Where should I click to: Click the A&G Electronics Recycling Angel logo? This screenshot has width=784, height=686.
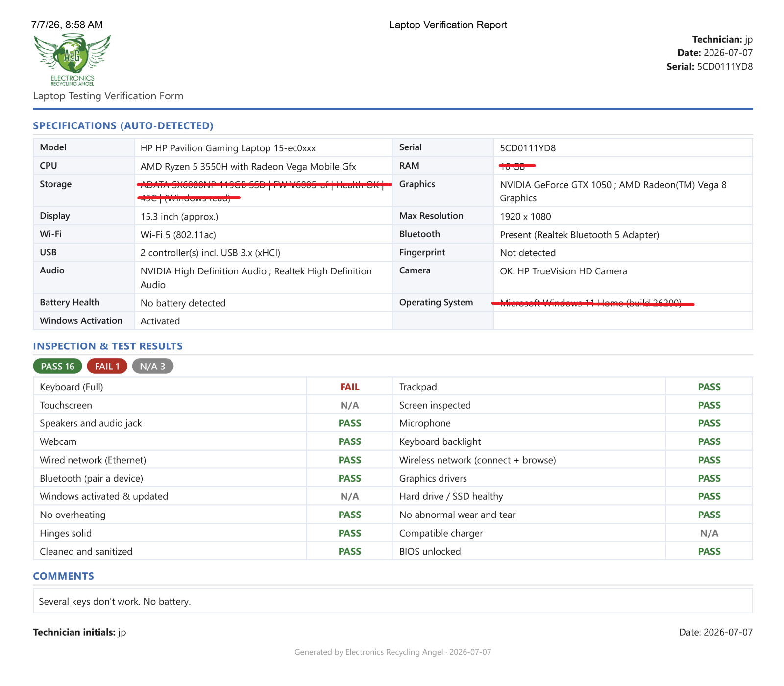coord(72,60)
